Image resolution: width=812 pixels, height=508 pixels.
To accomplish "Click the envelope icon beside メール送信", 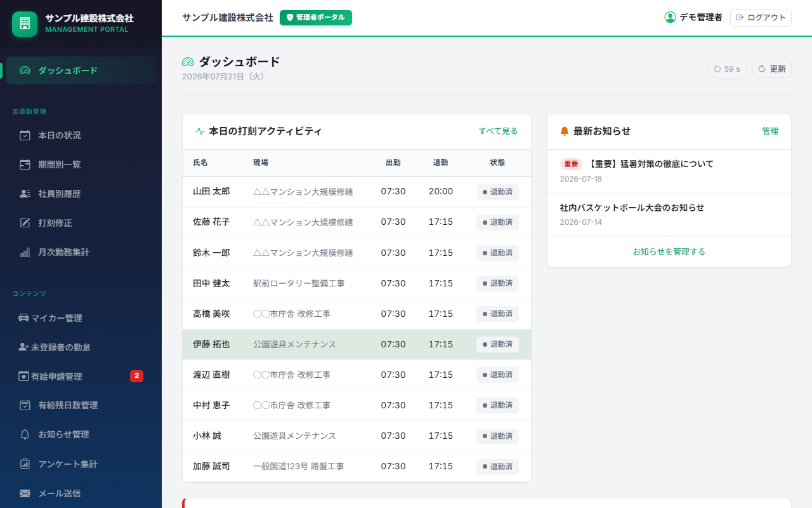I will [25, 493].
